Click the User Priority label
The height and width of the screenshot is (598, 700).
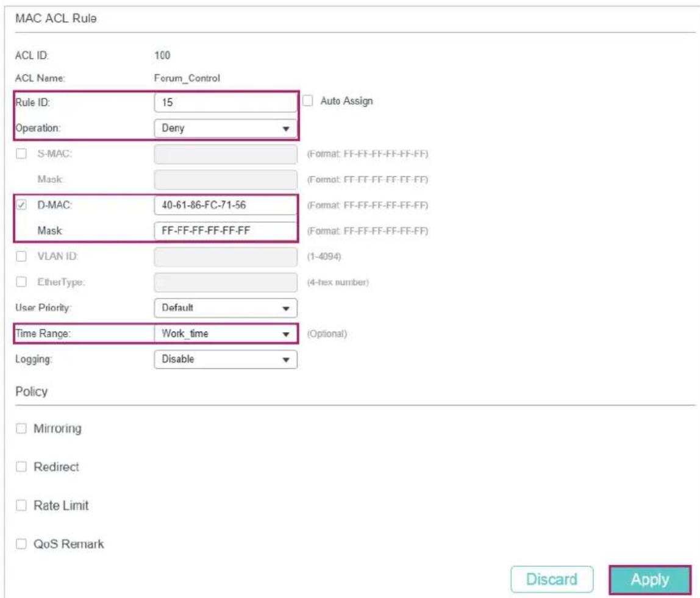coord(43,308)
